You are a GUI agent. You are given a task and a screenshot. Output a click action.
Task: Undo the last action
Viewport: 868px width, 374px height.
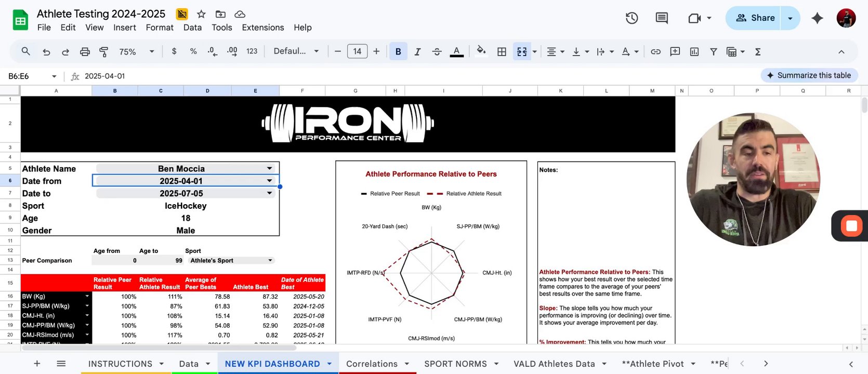(x=46, y=51)
